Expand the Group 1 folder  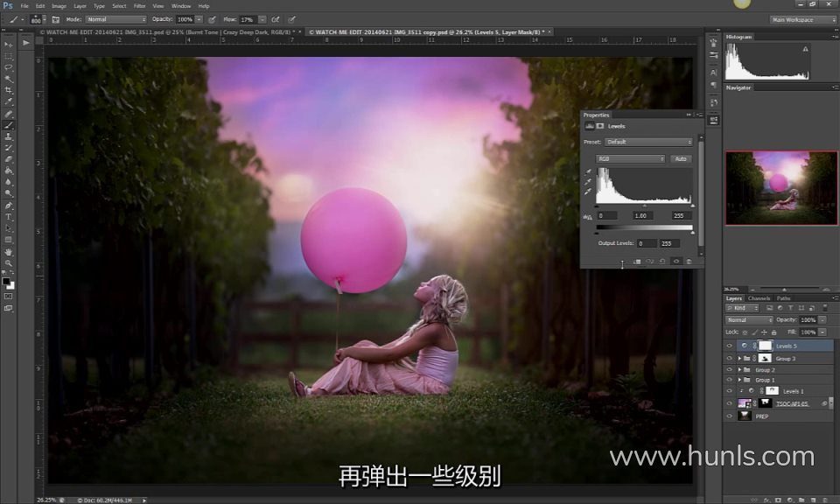(x=739, y=380)
